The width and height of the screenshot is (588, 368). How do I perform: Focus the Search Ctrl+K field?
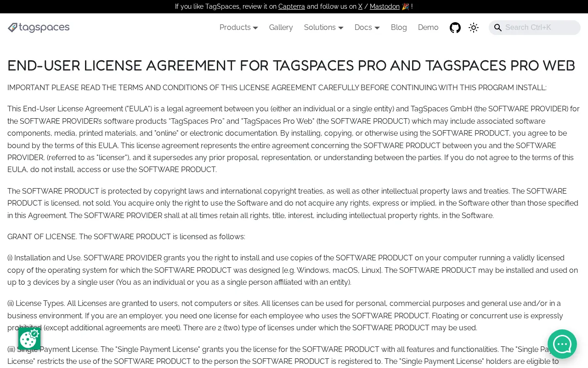pos(535,28)
